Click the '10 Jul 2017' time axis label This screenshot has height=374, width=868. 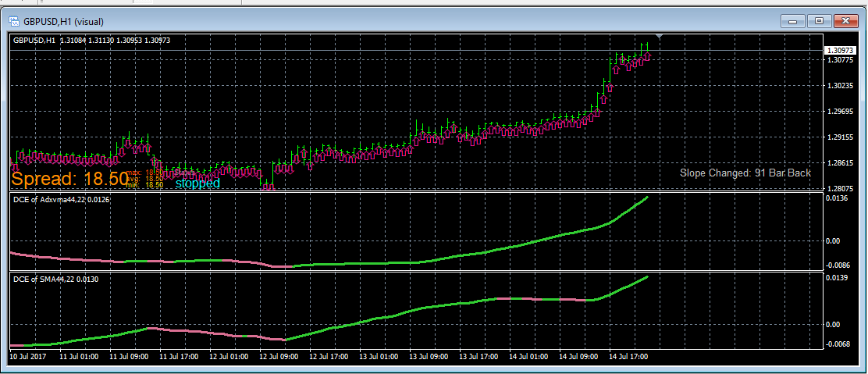[27, 357]
